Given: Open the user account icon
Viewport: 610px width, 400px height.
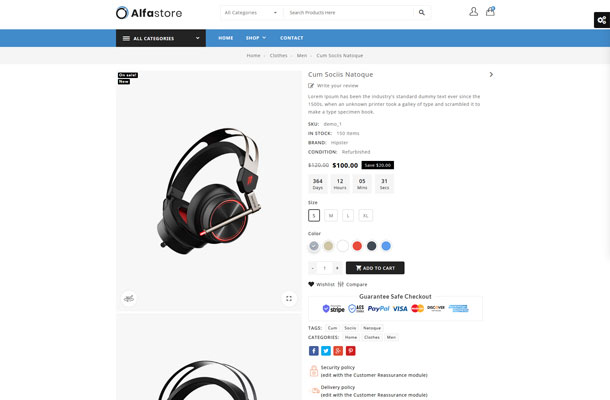Looking at the screenshot, I should point(473,12).
